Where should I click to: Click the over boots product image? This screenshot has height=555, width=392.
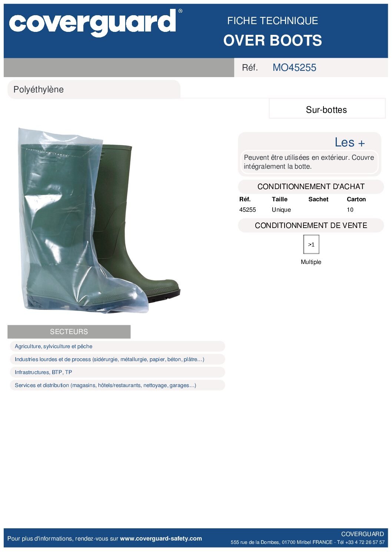pos(99,220)
